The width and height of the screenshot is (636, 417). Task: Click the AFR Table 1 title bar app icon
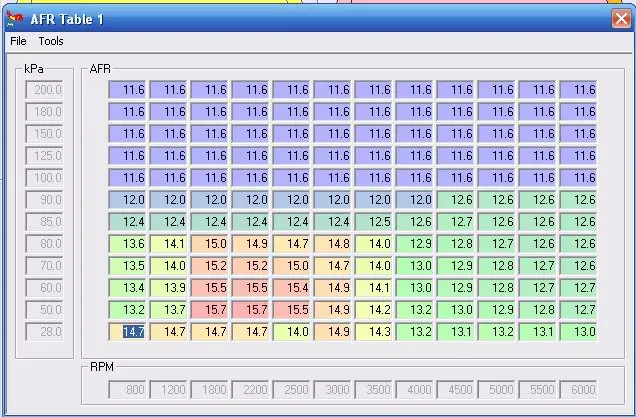point(15,19)
